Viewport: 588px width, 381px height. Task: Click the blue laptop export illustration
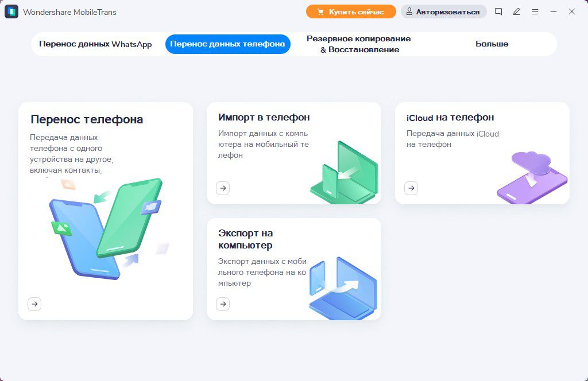coord(343,288)
